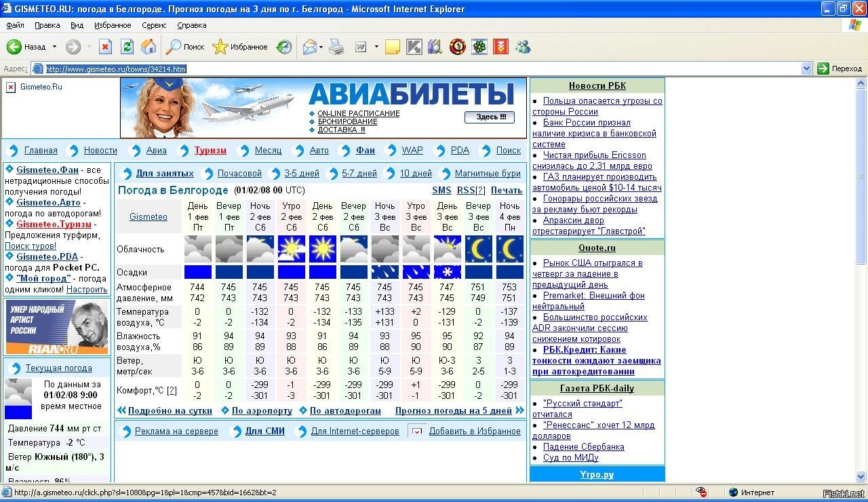Open Магнитные бури tab
Screen dimensions: 868x502
488,174
